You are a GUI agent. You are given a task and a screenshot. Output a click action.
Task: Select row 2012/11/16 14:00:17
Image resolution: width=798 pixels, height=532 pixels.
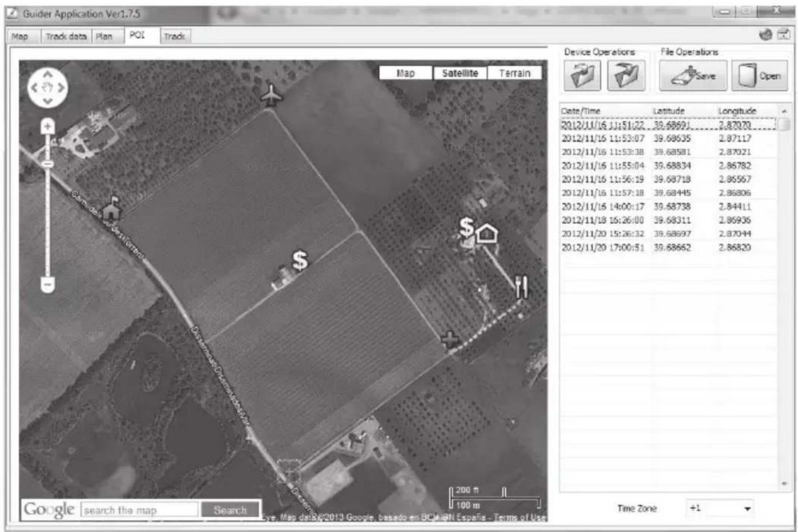(x=668, y=207)
